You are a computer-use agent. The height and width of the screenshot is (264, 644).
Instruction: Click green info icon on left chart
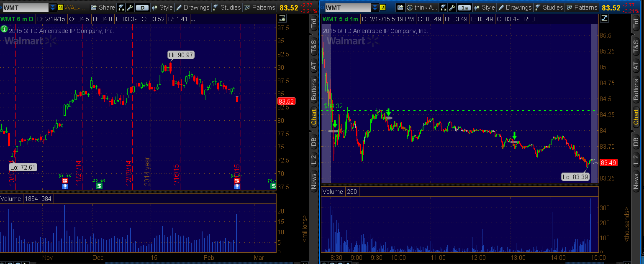4,29
